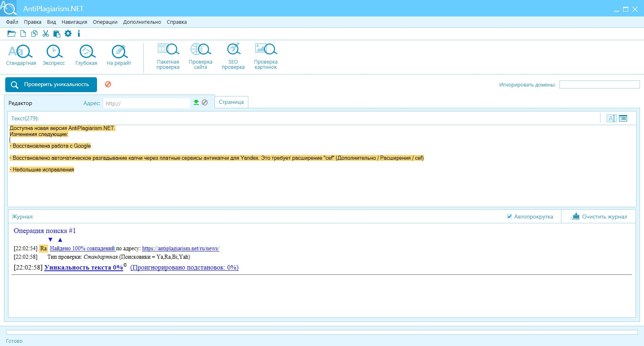644x346 pixels.
Task: Click the Игнорировать домены input field
Action: click(599, 84)
